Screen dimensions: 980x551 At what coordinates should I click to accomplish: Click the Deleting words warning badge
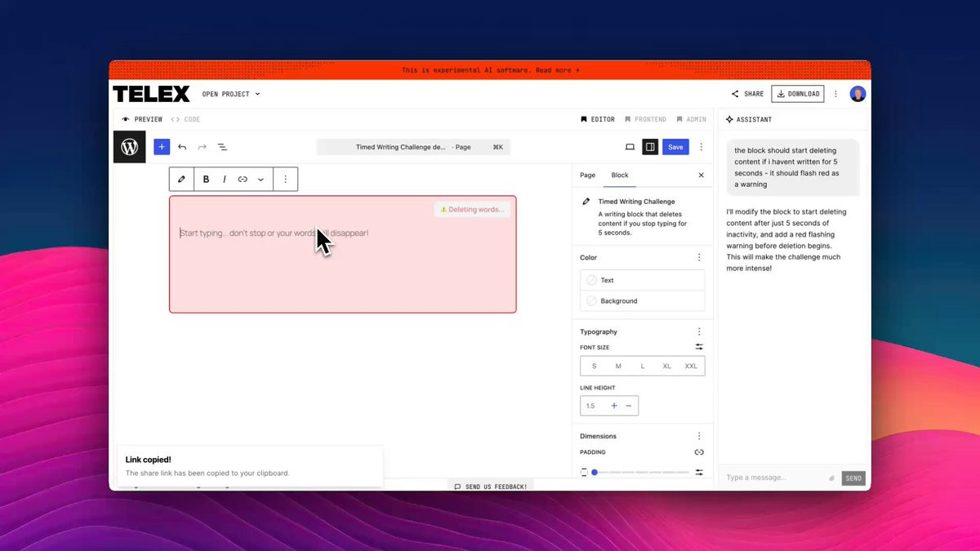click(x=472, y=210)
